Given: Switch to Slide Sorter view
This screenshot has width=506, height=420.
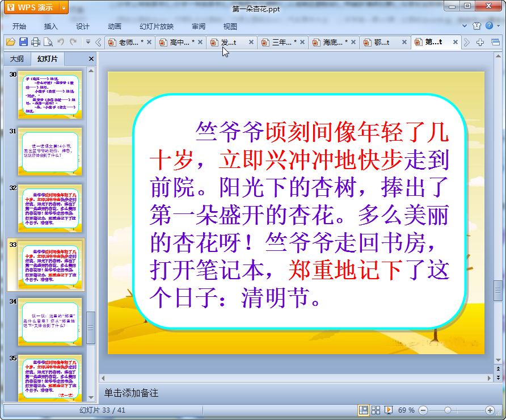Looking at the screenshot, I should coord(376,410).
